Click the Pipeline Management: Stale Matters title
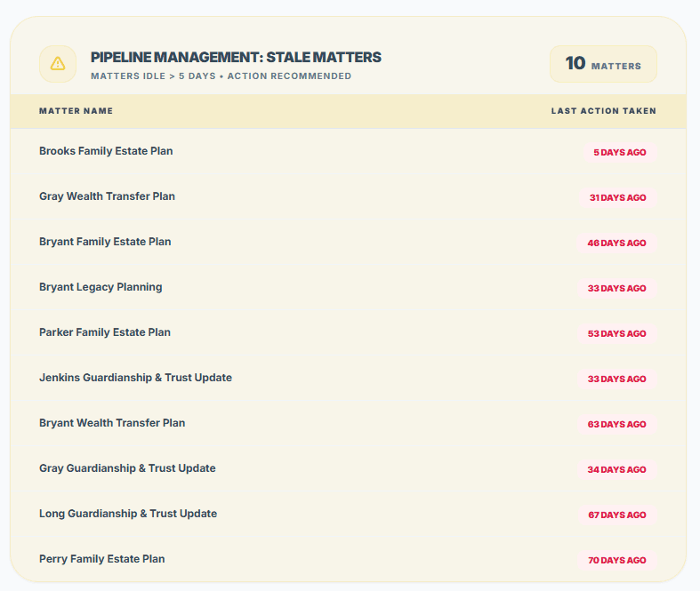 pos(236,58)
